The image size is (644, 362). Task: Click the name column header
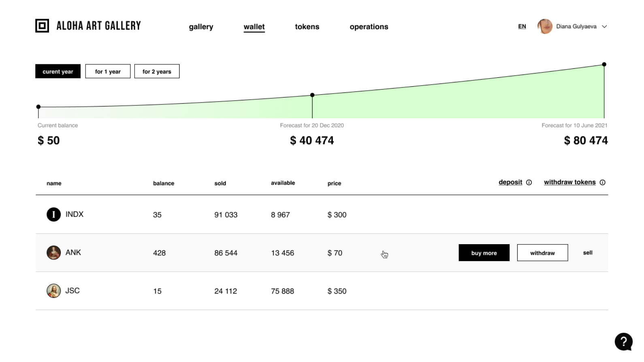tap(54, 183)
